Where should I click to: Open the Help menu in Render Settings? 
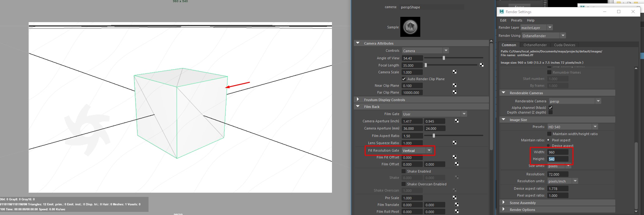531,20
